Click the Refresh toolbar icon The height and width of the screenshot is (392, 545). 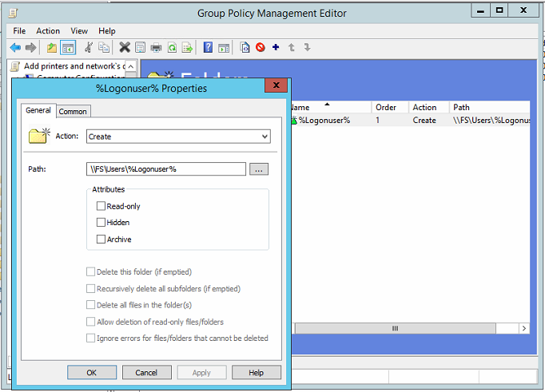tap(172, 48)
